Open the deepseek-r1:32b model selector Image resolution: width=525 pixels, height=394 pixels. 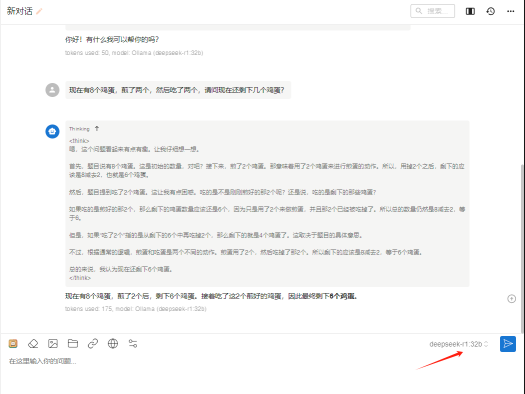[458, 344]
